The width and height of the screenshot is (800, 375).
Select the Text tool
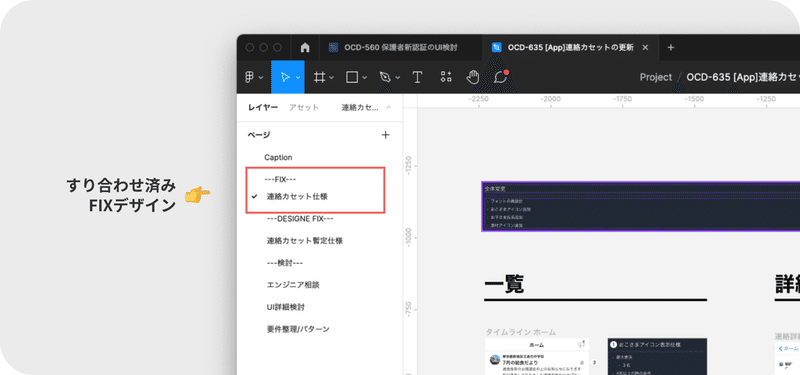[417, 77]
